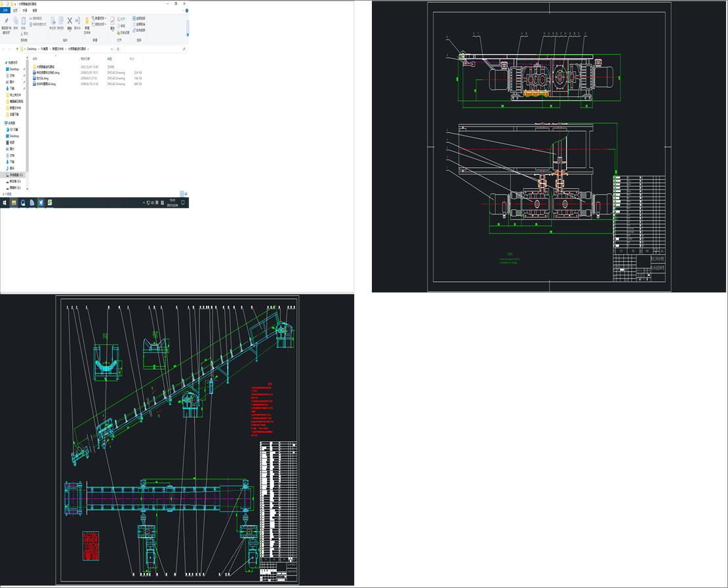Select the (D:) drive in navigation pane
This screenshot has height=588, width=728.
pyautogui.click(x=15, y=182)
